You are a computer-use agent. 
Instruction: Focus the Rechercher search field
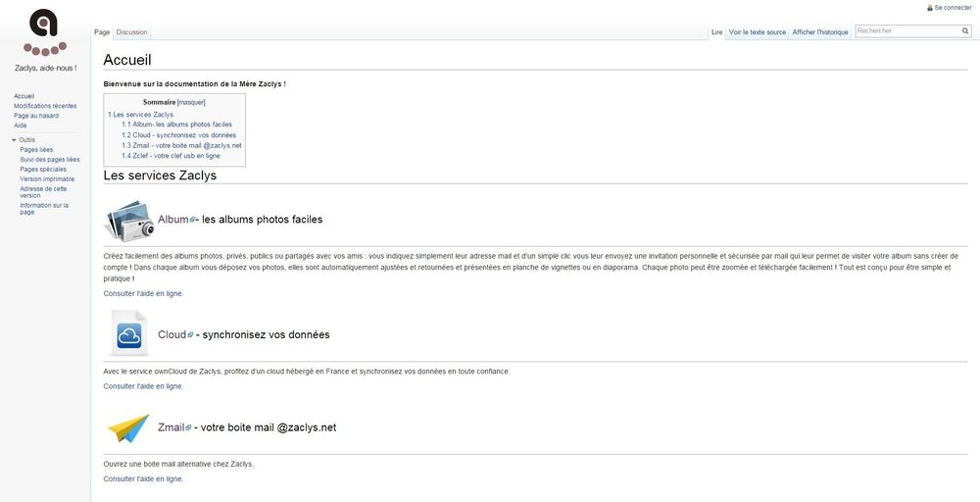906,31
